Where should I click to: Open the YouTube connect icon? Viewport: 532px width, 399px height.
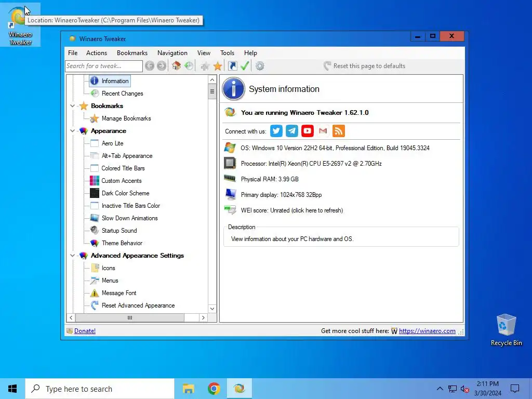click(x=308, y=131)
